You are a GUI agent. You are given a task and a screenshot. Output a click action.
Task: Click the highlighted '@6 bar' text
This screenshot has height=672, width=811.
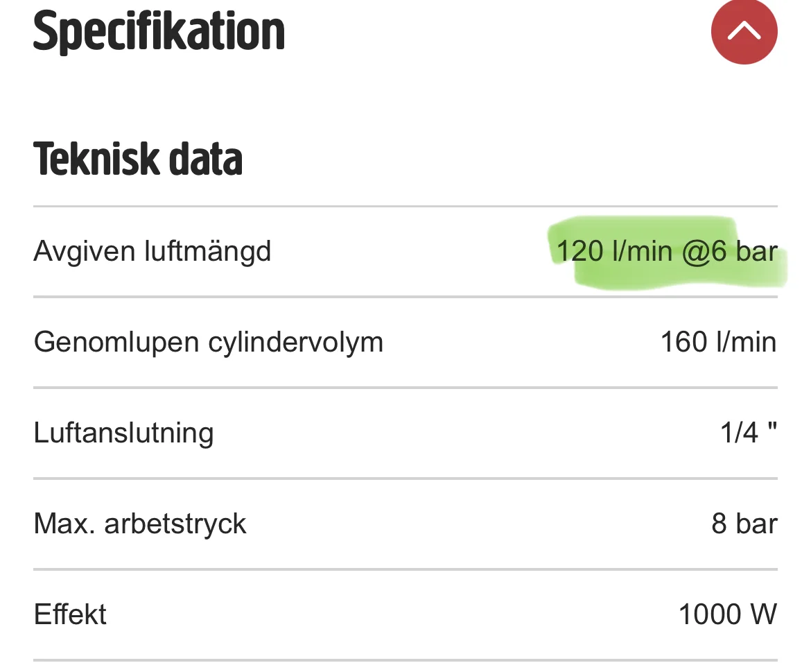click(729, 251)
